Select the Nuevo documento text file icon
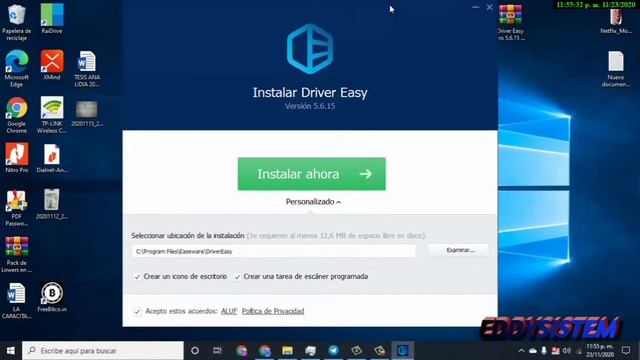The height and width of the screenshot is (360, 640). click(616, 69)
